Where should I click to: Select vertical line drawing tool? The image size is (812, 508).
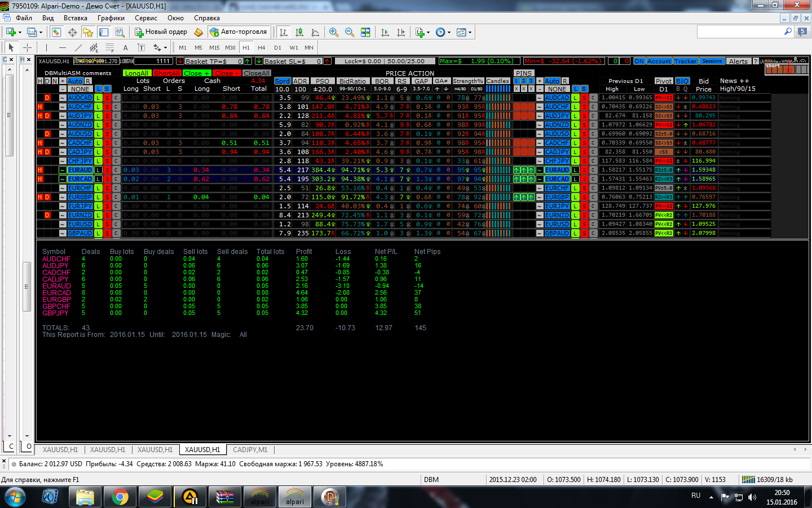(46, 47)
